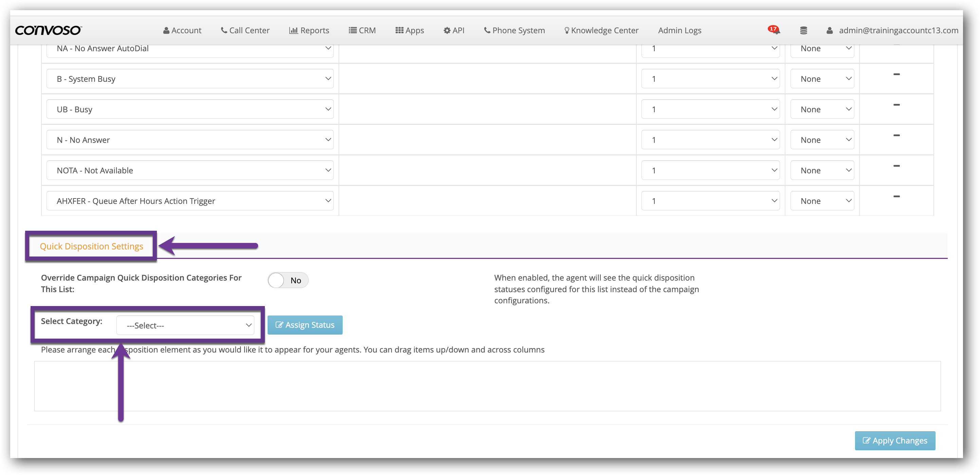Screen dimensions: 980x475
Task: Change the count dropdown in System Busy row
Action: (x=710, y=79)
